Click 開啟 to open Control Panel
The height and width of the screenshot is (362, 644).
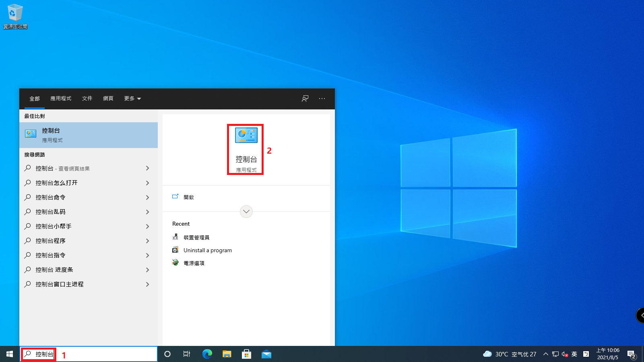coord(188,197)
